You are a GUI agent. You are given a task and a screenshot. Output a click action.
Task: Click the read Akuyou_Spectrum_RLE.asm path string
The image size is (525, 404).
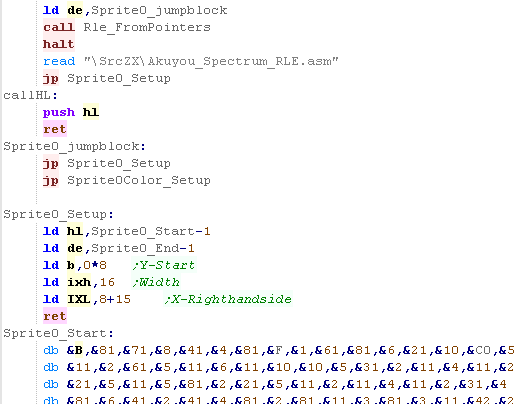pyautogui.click(x=211, y=61)
